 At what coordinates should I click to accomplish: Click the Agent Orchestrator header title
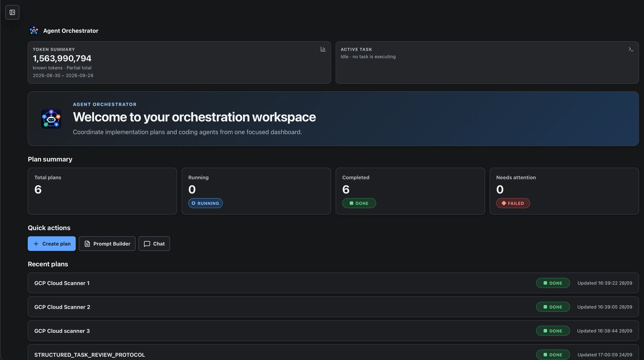(71, 31)
